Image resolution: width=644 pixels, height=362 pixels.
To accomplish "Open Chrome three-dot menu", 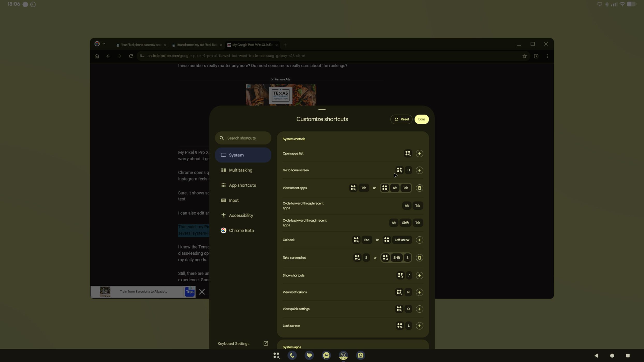I will (x=547, y=56).
